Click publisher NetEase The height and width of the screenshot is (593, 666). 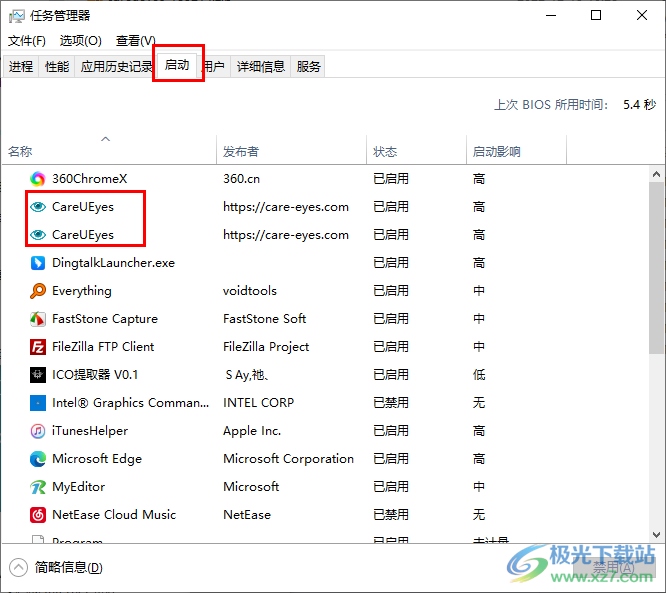247,515
